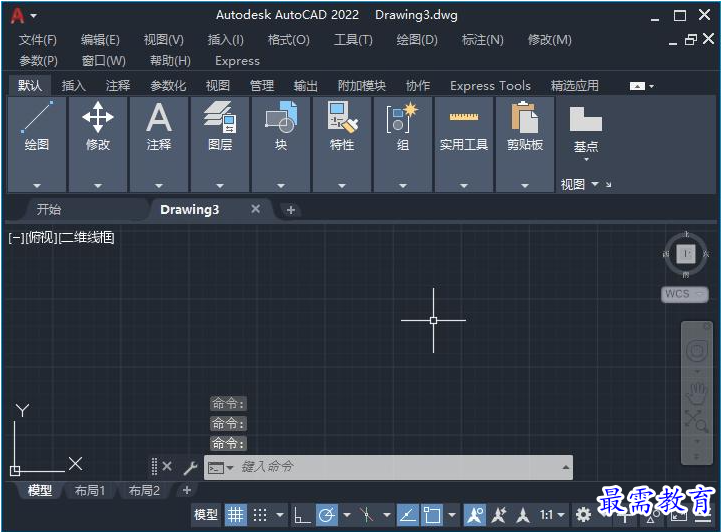Click the ViewCube compass in the drawing area
The height and width of the screenshot is (532, 721).
pos(686,254)
